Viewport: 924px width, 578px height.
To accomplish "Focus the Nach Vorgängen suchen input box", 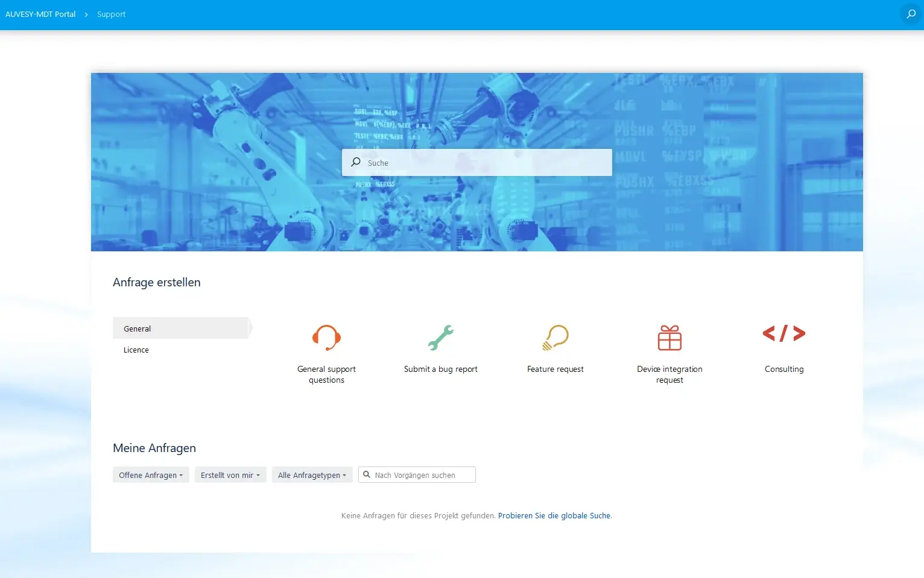I will pos(422,474).
